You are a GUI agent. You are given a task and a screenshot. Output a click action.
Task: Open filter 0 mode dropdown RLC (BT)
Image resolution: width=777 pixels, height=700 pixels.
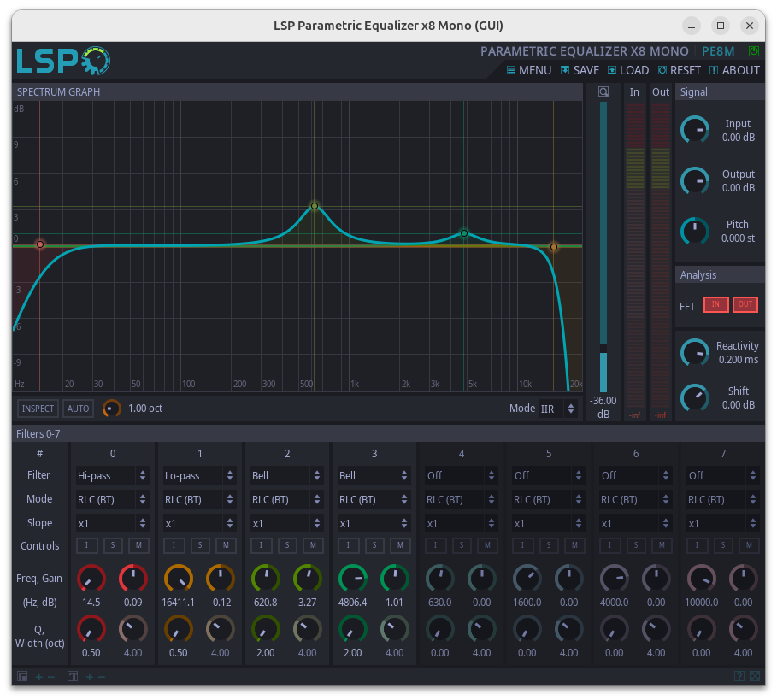(112, 500)
